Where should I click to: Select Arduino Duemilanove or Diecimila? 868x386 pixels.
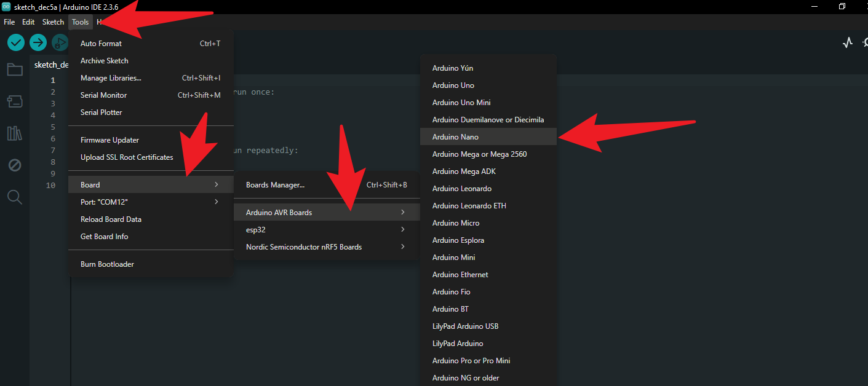[488, 120]
